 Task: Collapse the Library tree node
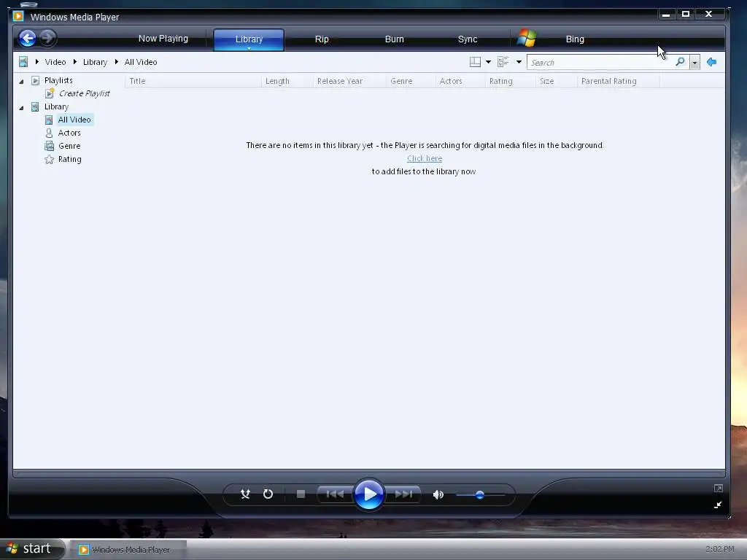pyautogui.click(x=21, y=108)
